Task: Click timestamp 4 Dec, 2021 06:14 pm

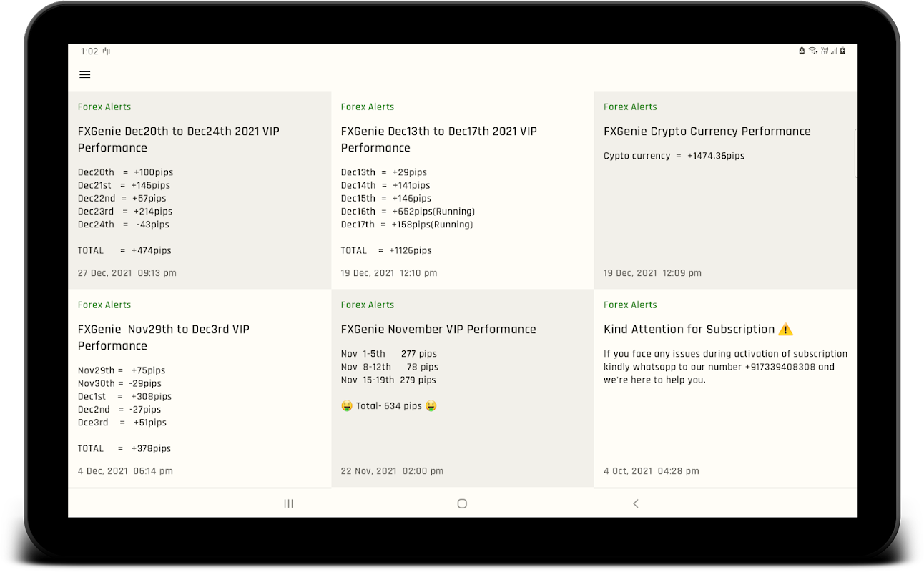Action: pos(126,471)
